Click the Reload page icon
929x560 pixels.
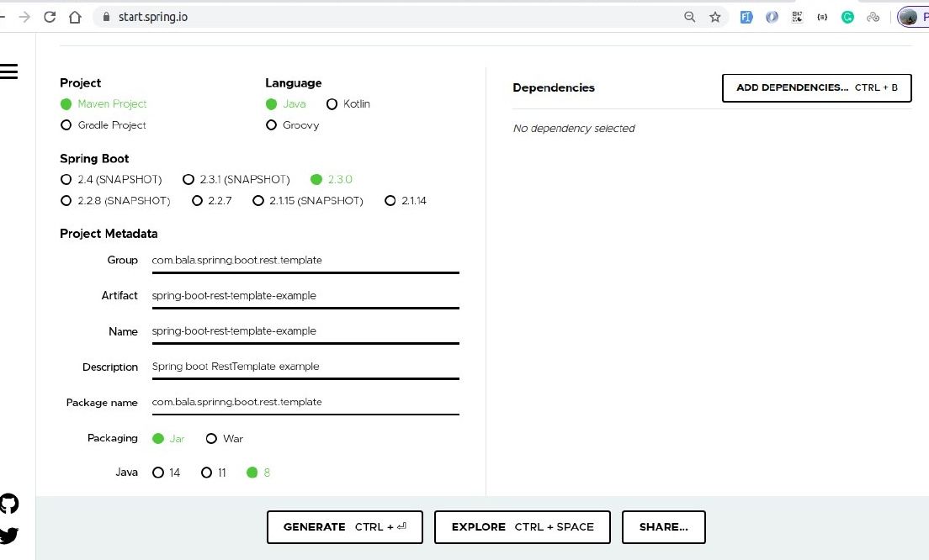coord(50,16)
